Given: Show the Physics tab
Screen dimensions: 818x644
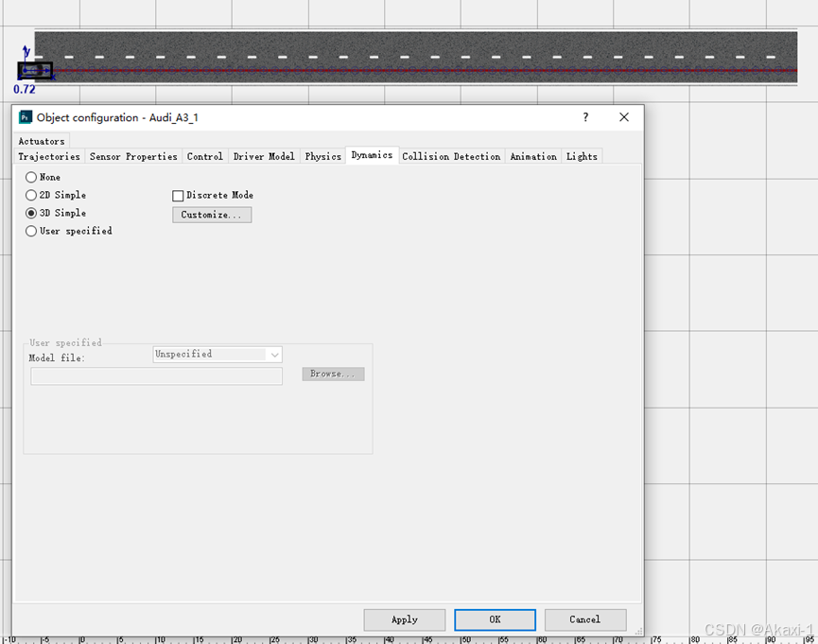Looking at the screenshot, I should click(322, 156).
